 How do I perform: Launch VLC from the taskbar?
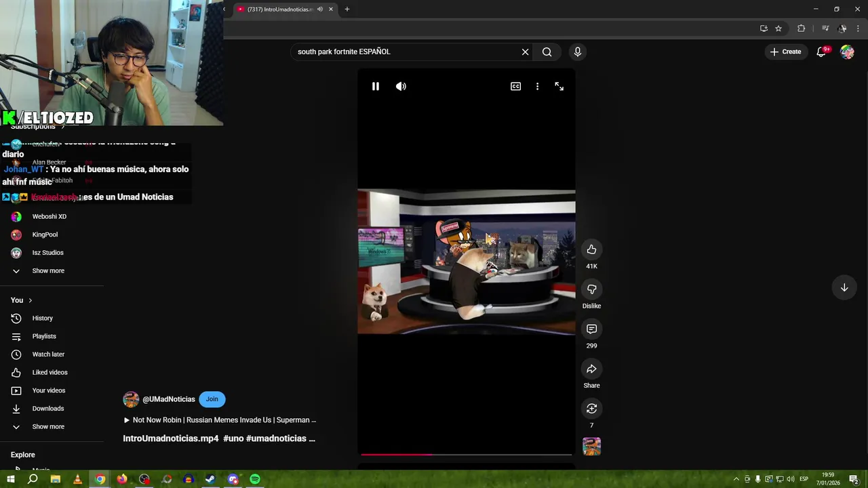pyautogui.click(x=77, y=479)
